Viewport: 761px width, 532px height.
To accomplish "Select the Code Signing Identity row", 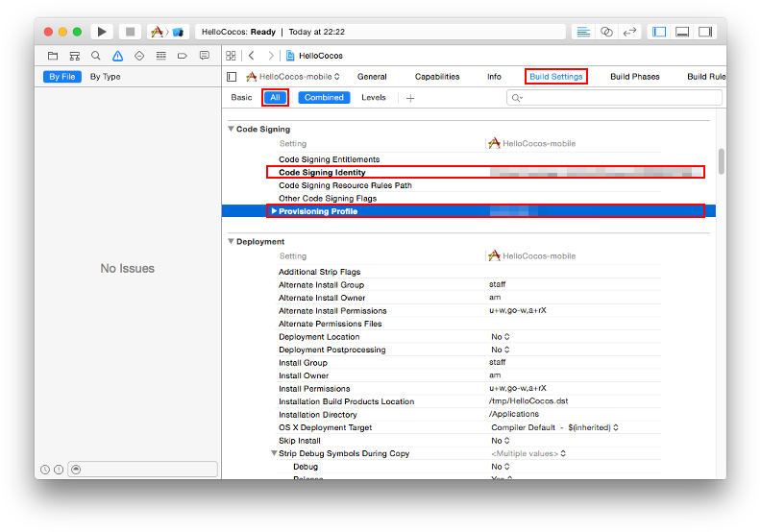I will pyautogui.click(x=468, y=172).
